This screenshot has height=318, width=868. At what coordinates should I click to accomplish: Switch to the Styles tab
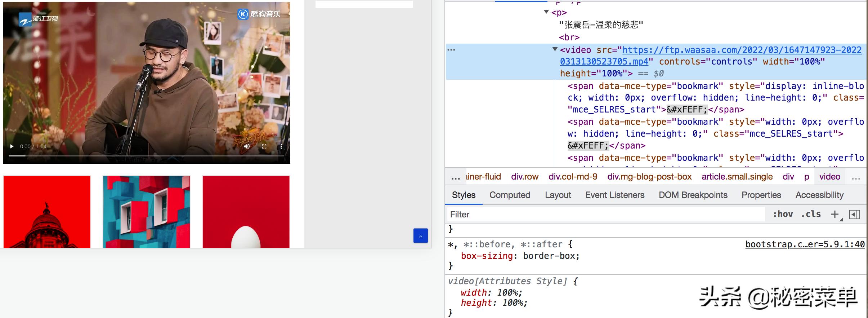464,195
